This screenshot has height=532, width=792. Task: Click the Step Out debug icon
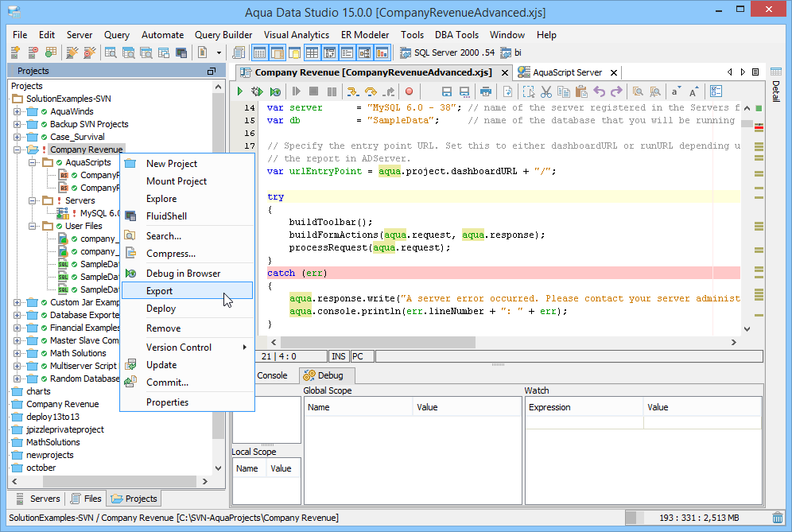click(x=388, y=91)
